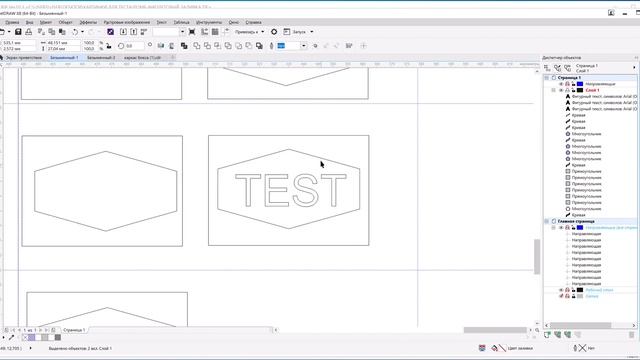Collapse master page guides layer node

554,227
